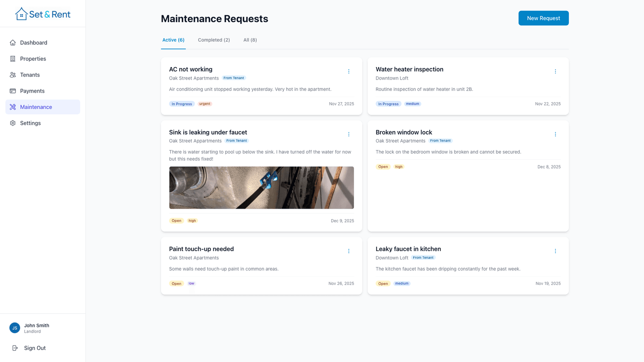Click the Open status badge on Paint touch-up needed

coord(176,283)
